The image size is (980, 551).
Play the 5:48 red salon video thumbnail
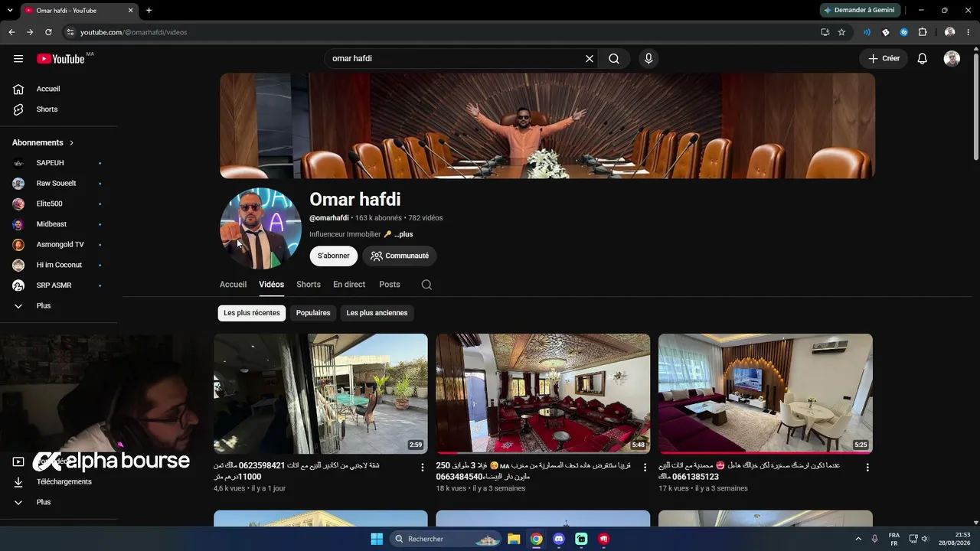[x=543, y=393]
